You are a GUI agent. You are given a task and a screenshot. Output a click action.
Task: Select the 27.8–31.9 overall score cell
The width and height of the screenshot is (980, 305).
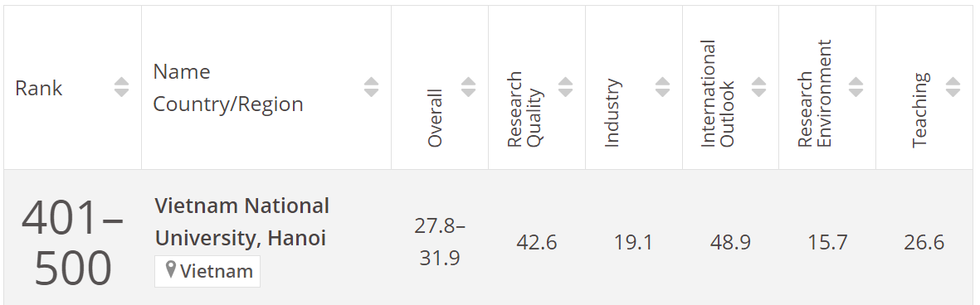pos(439,242)
